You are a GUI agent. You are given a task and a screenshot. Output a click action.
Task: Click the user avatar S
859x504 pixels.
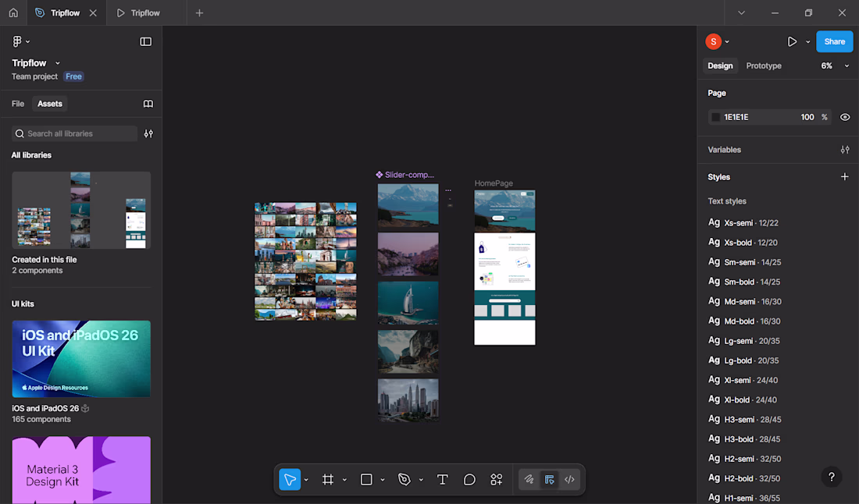click(x=713, y=41)
